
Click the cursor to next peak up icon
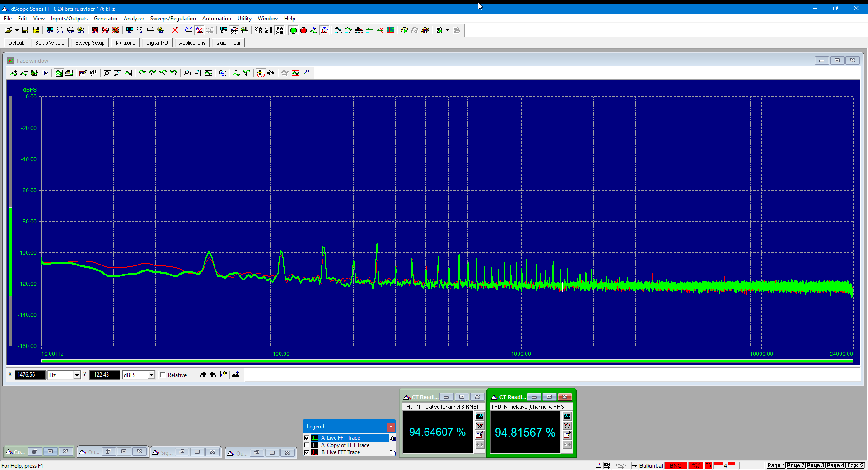[236, 73]
